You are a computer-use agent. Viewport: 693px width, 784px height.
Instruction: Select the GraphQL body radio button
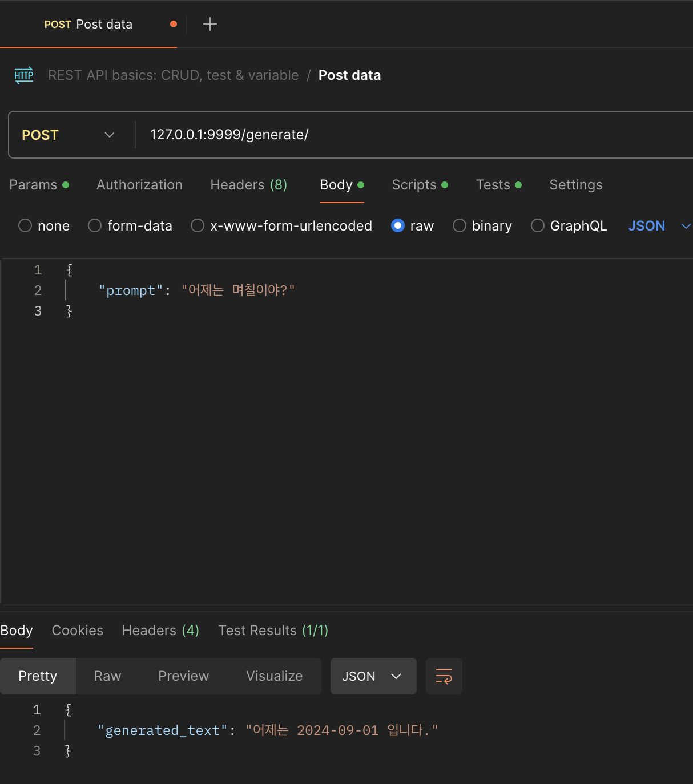tap(538, 226)
